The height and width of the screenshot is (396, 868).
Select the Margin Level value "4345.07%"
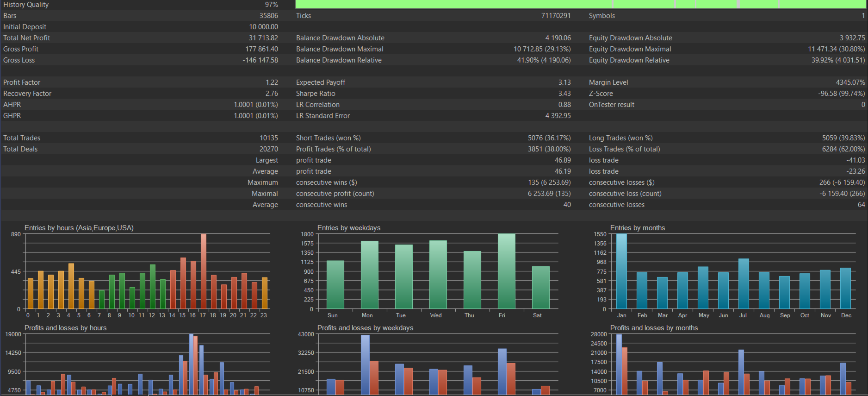tap(850, 82)
